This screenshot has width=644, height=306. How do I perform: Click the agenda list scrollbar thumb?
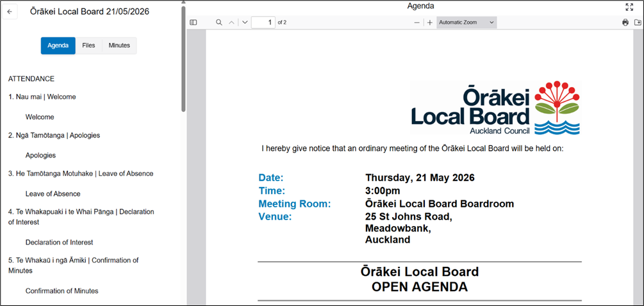(183, 58)
